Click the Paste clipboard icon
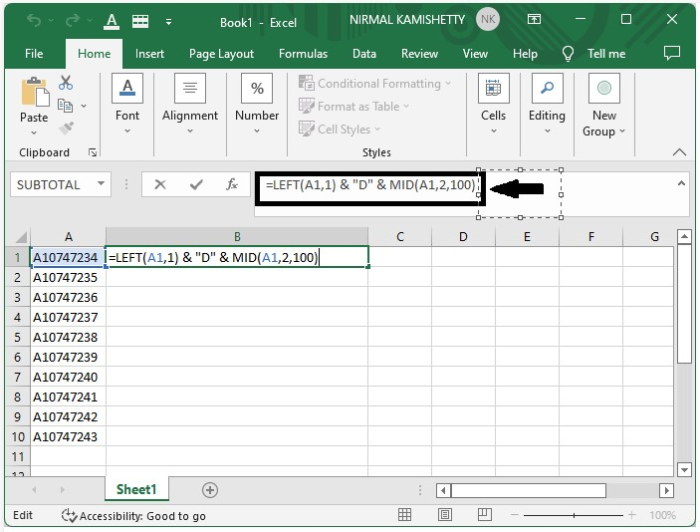The image size is (700, 532). point(34,92)
